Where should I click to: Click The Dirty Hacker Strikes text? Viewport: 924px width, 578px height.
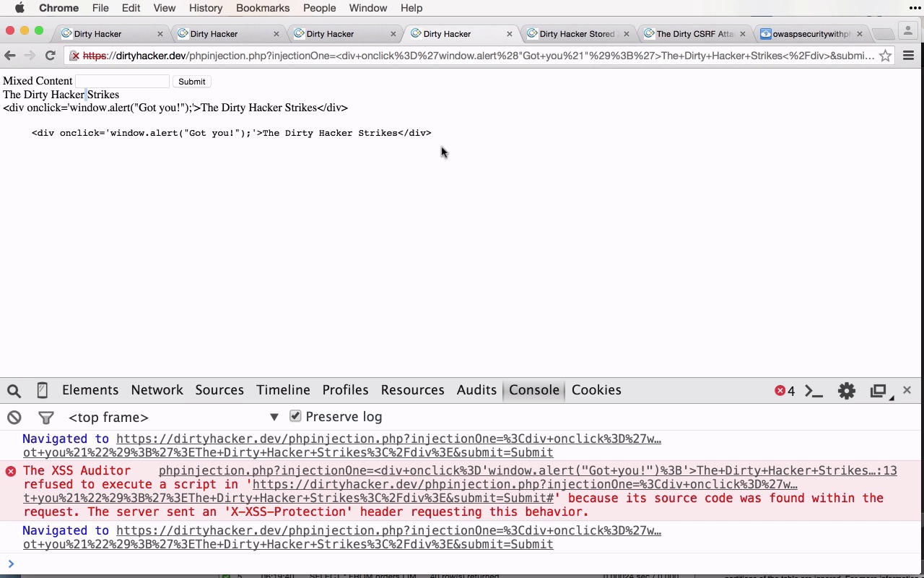(x=61, y=95)
